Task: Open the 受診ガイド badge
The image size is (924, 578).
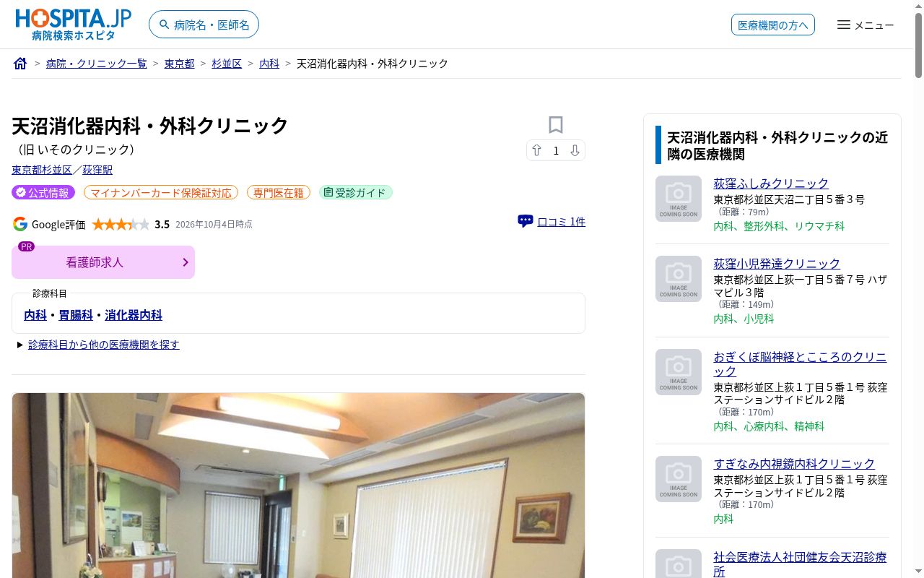Action: (356, 192)
